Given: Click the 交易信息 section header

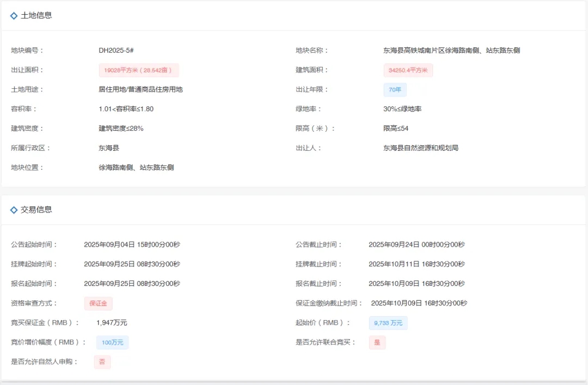Looking at the screenshot, I should click(36, 210).
